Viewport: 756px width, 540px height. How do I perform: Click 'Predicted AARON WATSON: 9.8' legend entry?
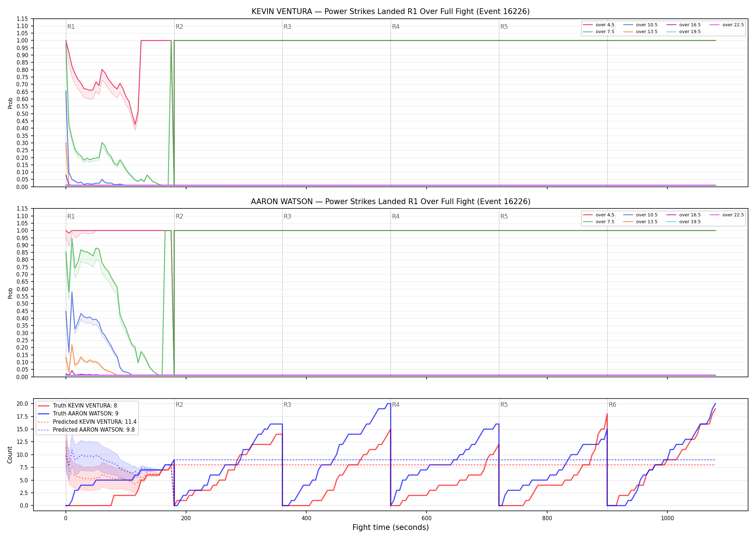pos(86,430)
